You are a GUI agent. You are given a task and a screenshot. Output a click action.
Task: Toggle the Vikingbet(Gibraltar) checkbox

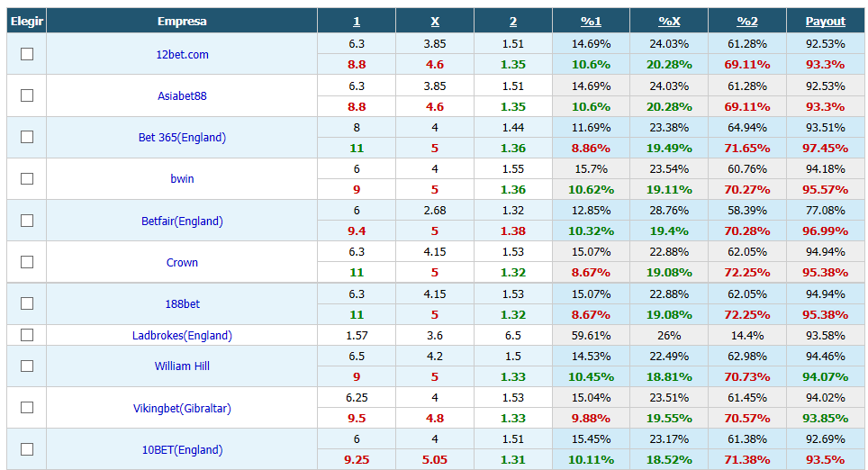click(27, 408)
